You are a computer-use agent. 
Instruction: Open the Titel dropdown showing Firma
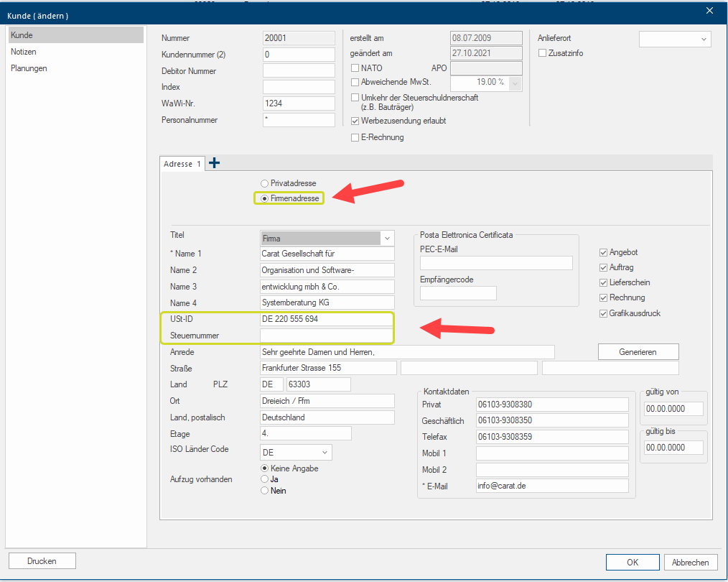(327, 239)
